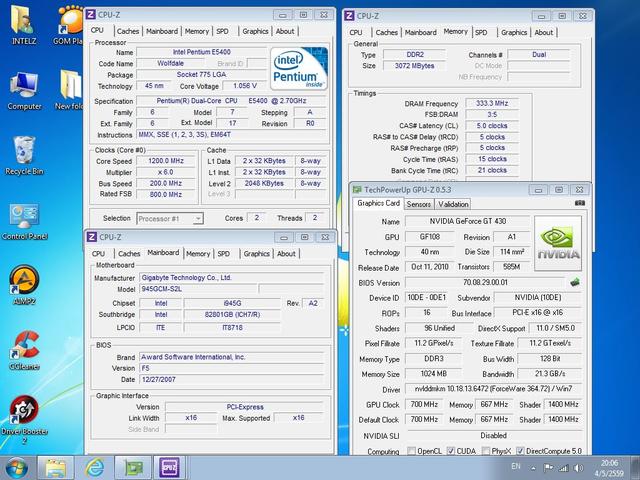Click the Gigabyte Technology manufacturer field

[x=231, y=278]
